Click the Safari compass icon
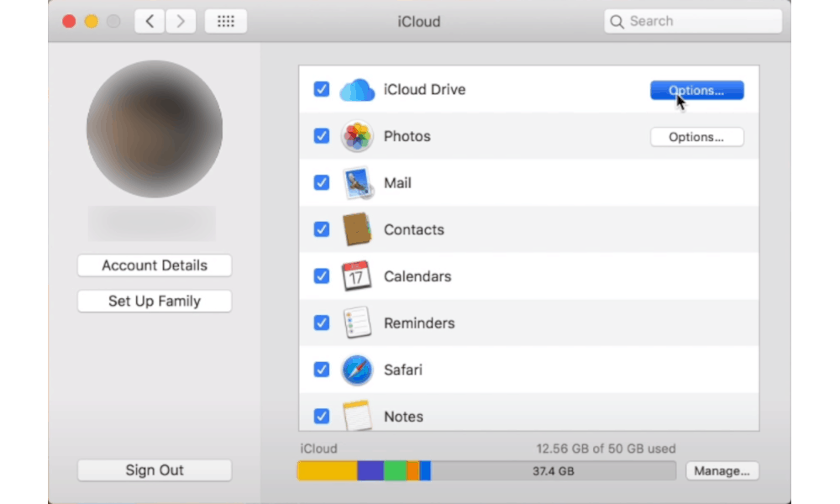The image size is (840, 504). 357,370
